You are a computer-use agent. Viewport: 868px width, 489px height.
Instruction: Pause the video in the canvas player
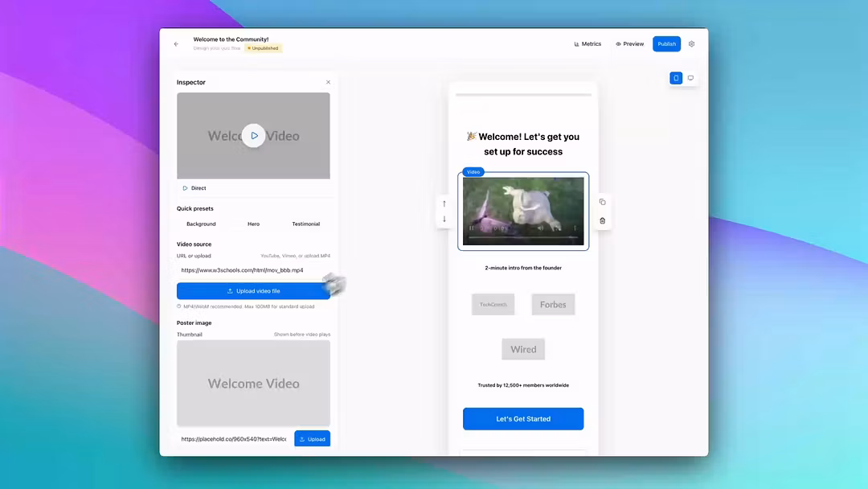pos(472,228)
